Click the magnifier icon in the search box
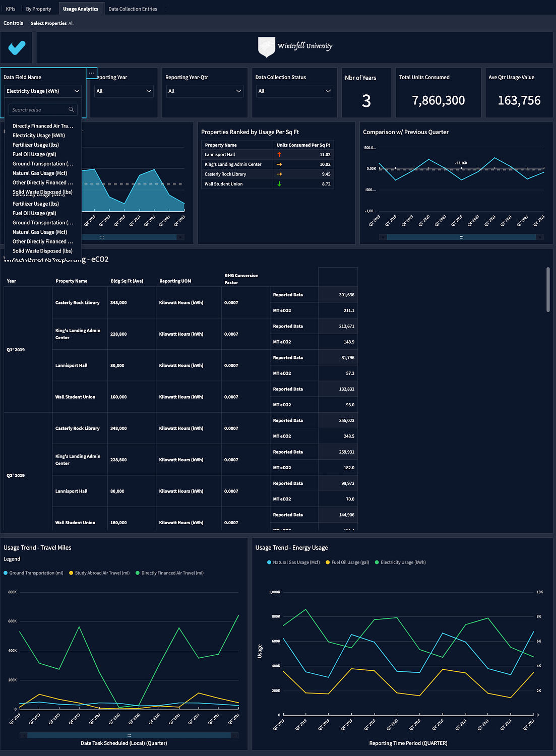The width and height of the screenshot is (556, 756). 71,110
